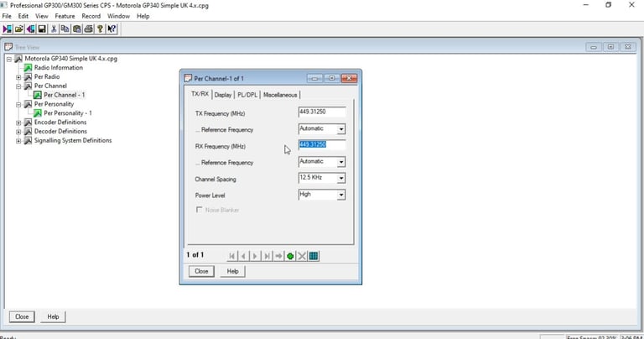The image size is (644, 339).
Task: Expand the Per Radio tree node
Action: tap(18, 77)
